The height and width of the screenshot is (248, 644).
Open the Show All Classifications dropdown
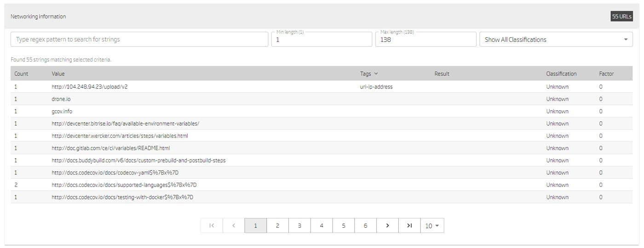point(556,39)
